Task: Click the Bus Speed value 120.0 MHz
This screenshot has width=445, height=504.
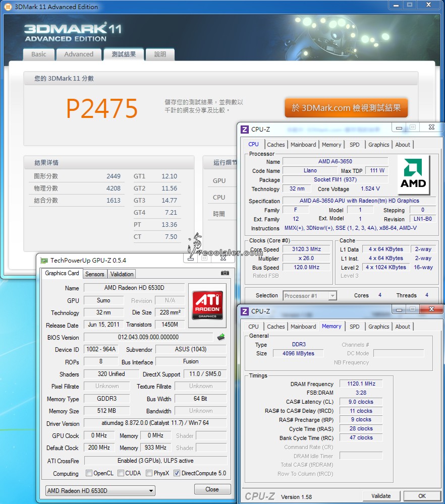Action: coord(306,267)
